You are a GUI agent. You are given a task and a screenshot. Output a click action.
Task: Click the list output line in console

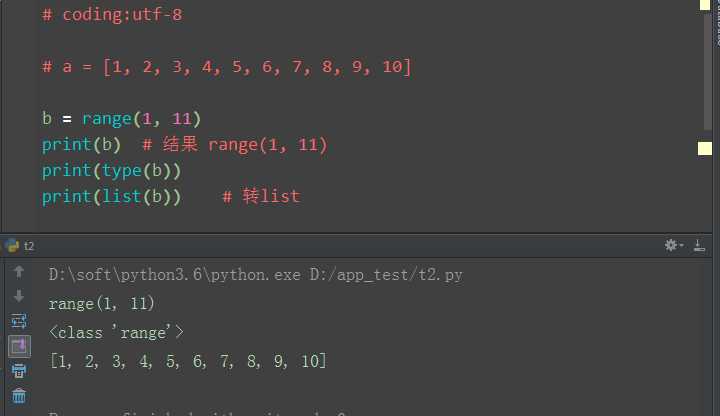tap(188, 361)
